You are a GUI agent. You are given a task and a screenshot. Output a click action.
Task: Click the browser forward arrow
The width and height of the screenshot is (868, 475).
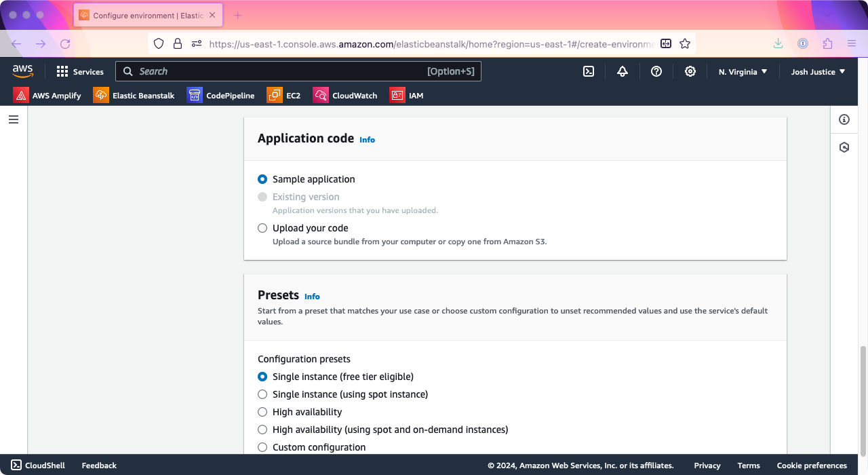click(x=41, y=43)
